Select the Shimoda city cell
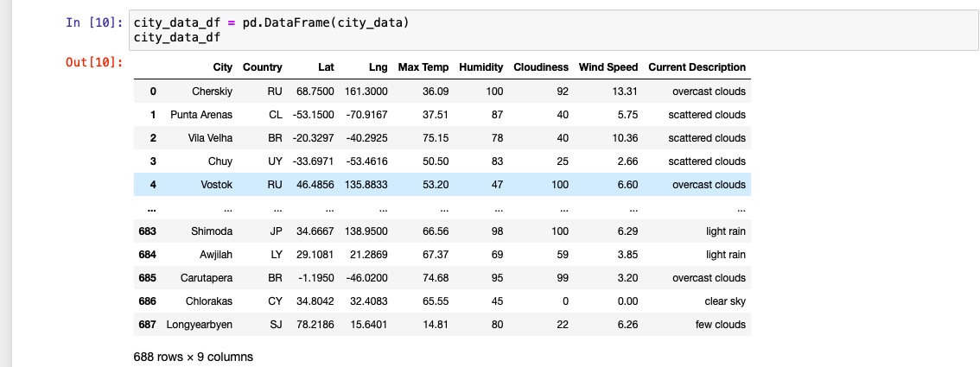 212,231
